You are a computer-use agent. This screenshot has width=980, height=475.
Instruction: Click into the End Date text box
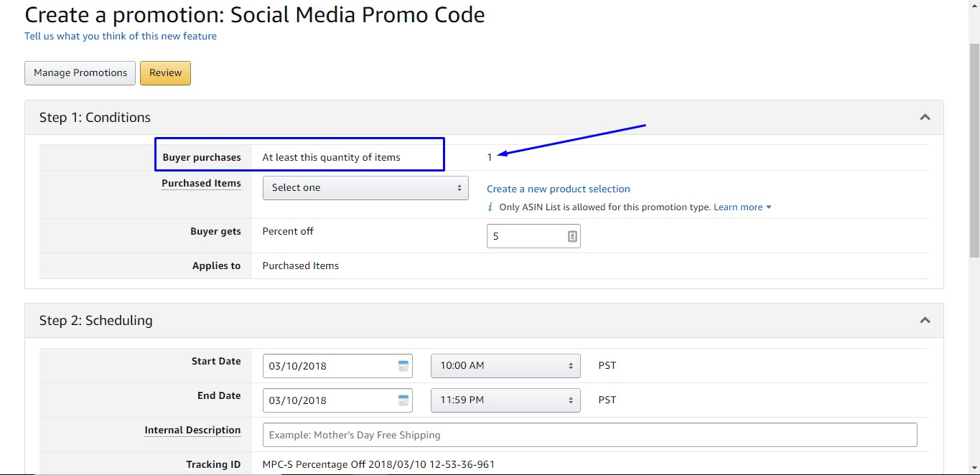tap(329, 400)
